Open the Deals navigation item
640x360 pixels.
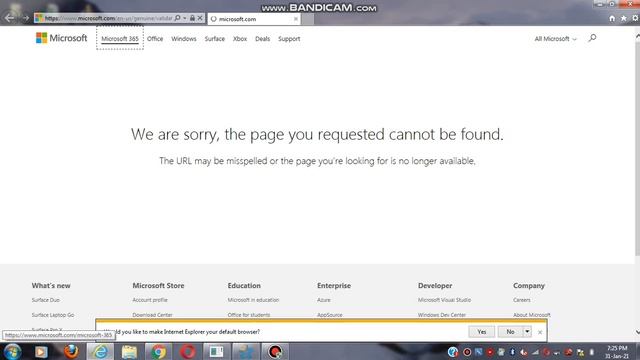(262, 39)
